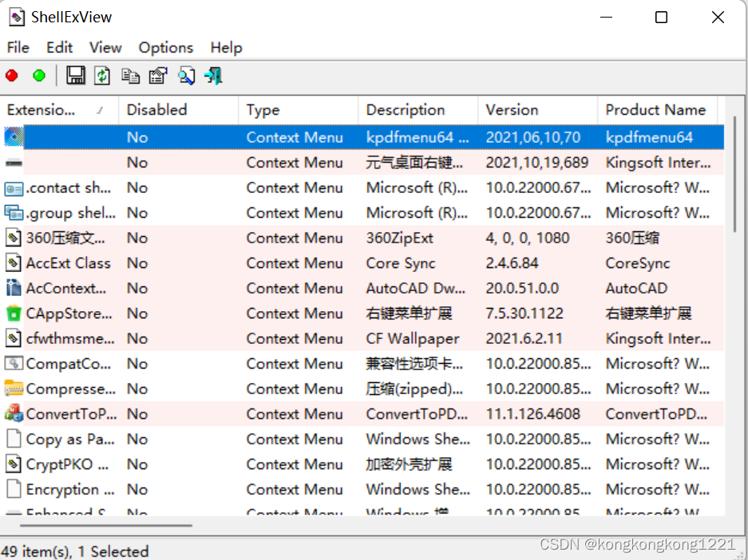Click the CF Wallpaper description cell
This screenshot has height=560, width=748.
413,338
